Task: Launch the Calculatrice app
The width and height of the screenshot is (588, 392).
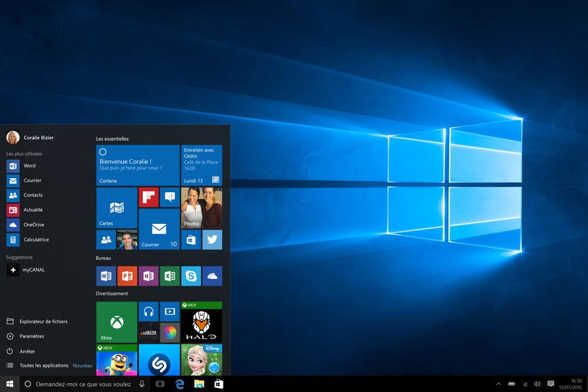Action: [x=28, y=239]
